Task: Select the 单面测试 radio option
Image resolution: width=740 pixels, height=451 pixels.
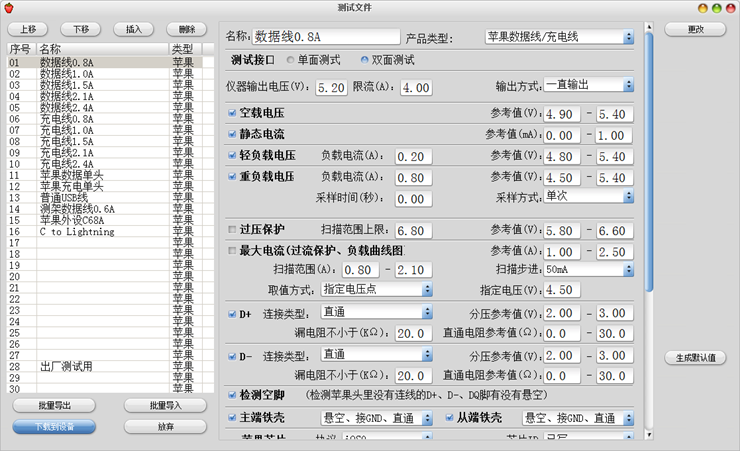Action: pos(290,61)
